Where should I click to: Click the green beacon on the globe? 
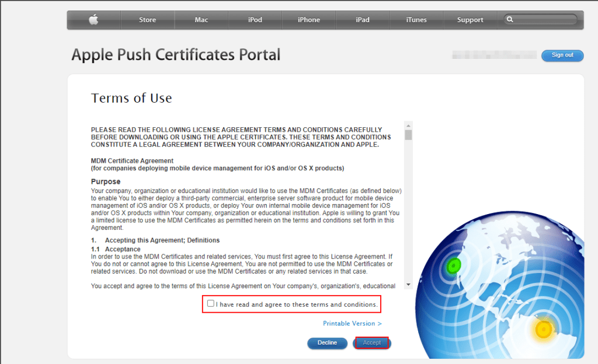(453, 267)
